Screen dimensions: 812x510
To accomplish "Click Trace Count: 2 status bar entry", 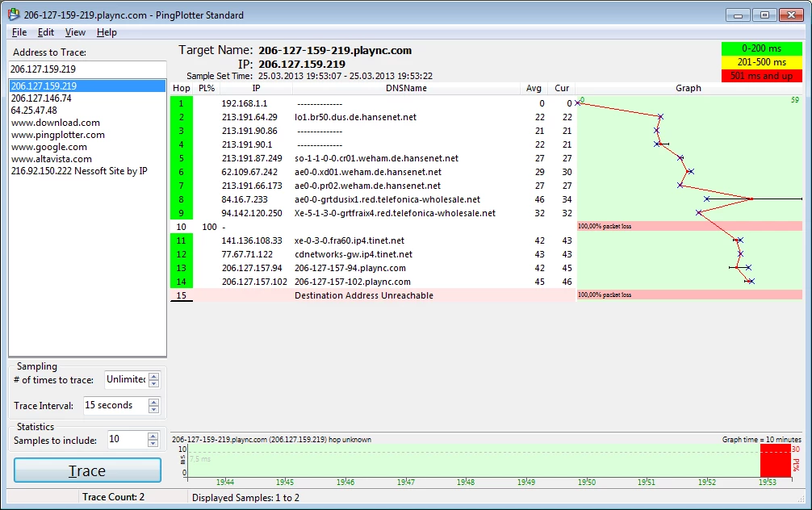I will coord(113,497).
